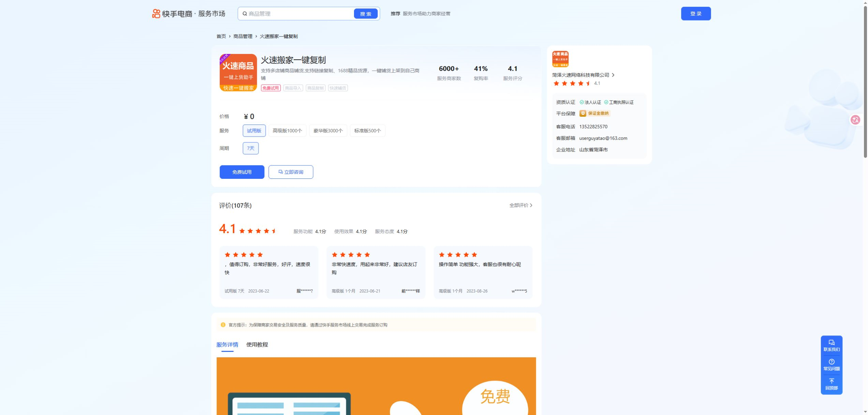The height and width of the screenshot is (415, 868).
Task: Click the 快速铺货 tag
Action: click(338, 88)
